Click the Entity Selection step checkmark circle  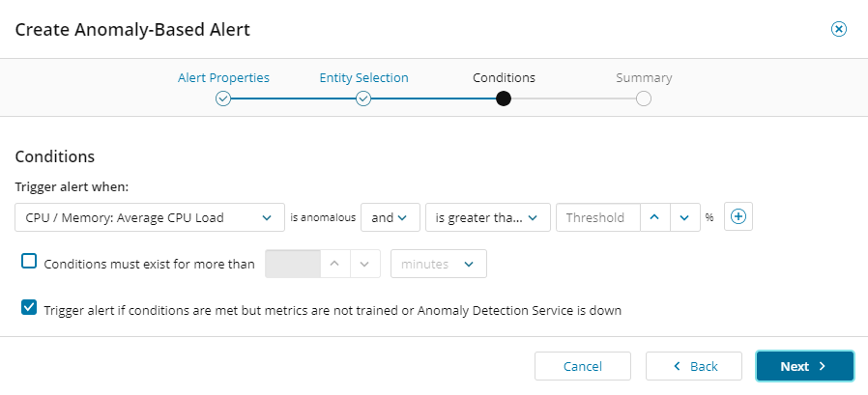(363, 99)
